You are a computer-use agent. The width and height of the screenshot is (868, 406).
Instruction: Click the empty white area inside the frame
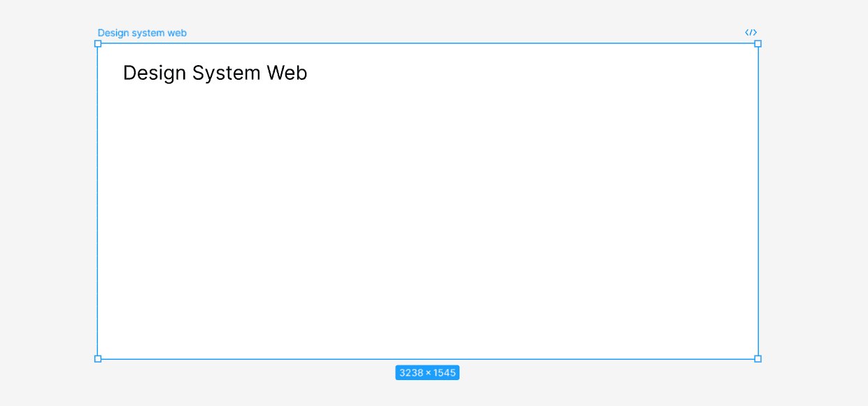[x=427, y=224]
